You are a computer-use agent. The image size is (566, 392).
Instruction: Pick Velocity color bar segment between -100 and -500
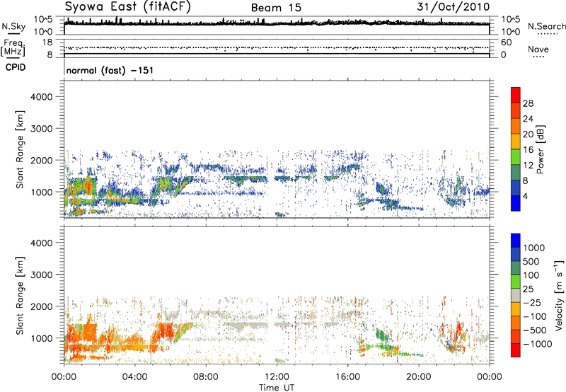pos(516,323)
